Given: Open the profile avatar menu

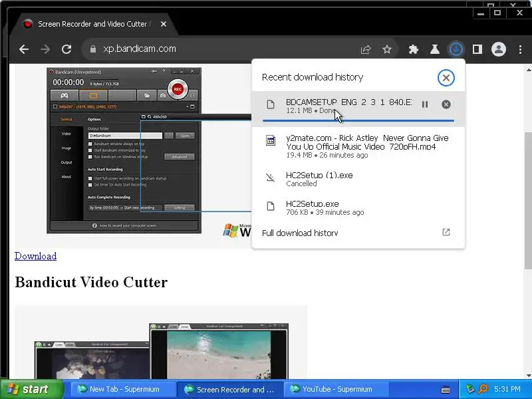Looking at the screenshot, I should tap(499, 49).
